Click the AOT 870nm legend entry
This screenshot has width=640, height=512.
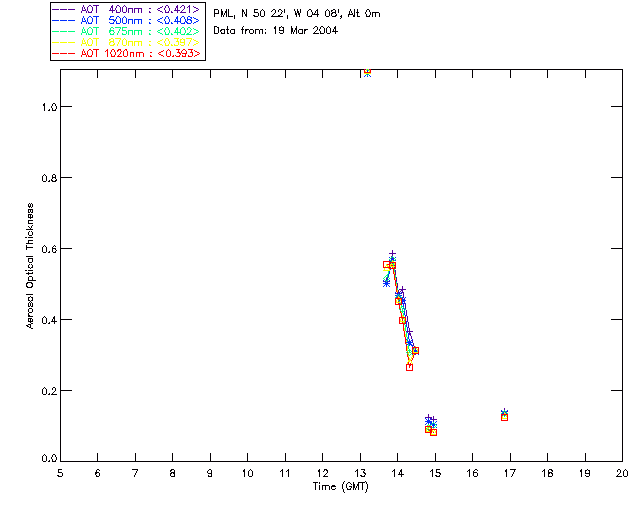pyautogui.click(x=126, y=42)
